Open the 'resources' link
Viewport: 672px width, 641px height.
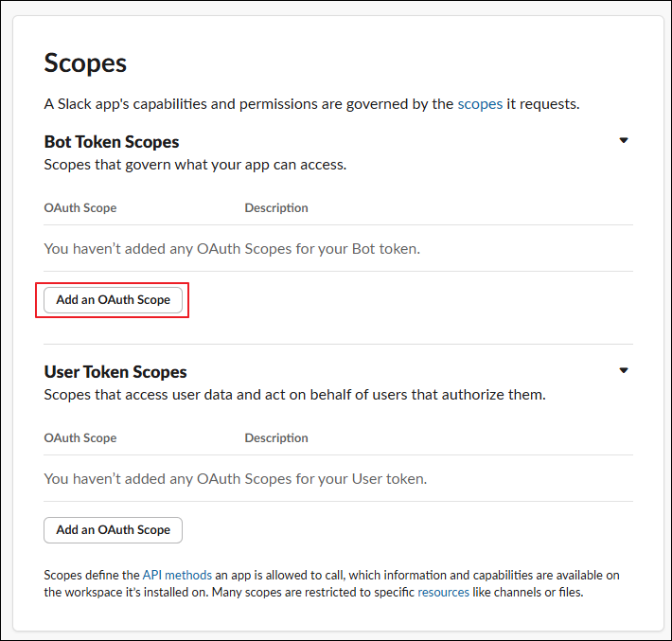click(x=444, y=592)
